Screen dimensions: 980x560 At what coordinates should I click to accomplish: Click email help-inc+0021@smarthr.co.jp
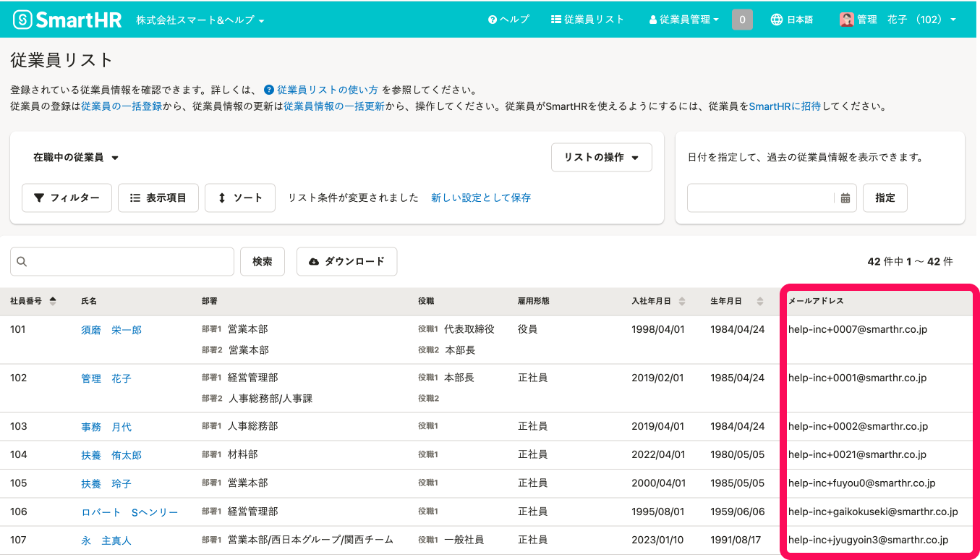click(857, 454)
